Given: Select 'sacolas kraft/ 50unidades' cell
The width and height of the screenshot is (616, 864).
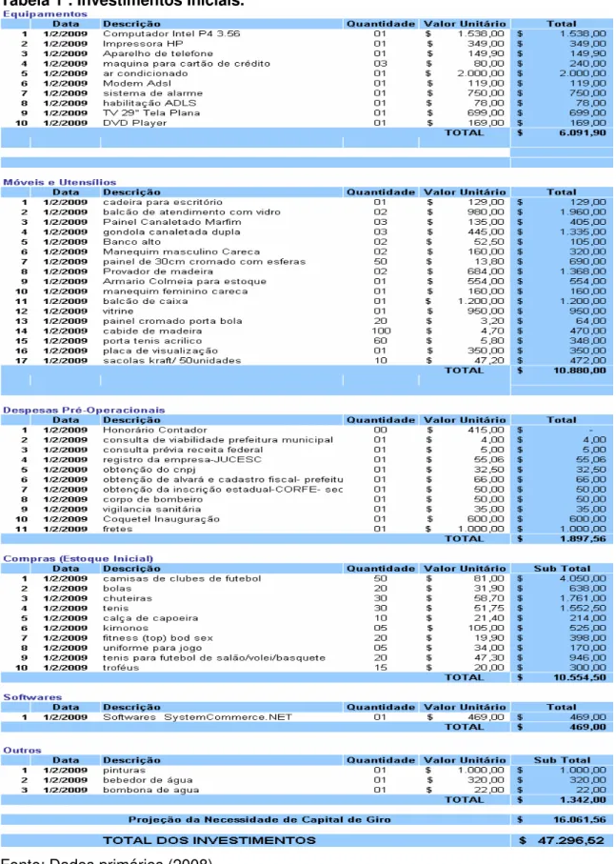Looking at the screenshot, I should (x=171, y=361).
